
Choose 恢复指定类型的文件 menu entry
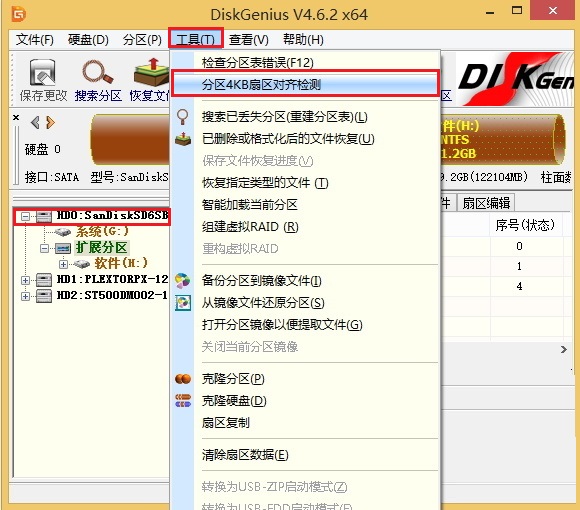305,183
